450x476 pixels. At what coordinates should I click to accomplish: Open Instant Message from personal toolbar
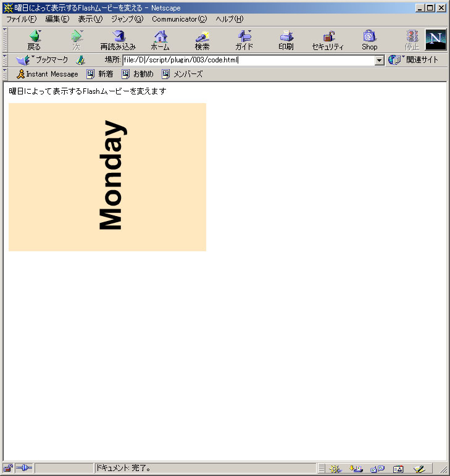(x=48, y=73)
